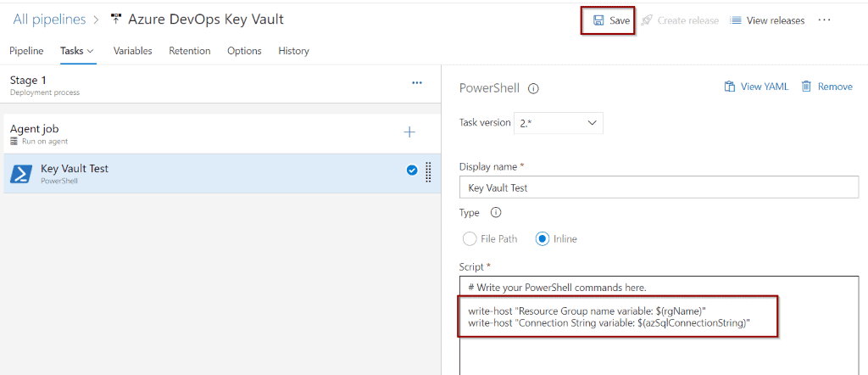Click the View YAML clipboard icon
The width and height of the screenshot is (868, 375).
(x=730, y=87)
